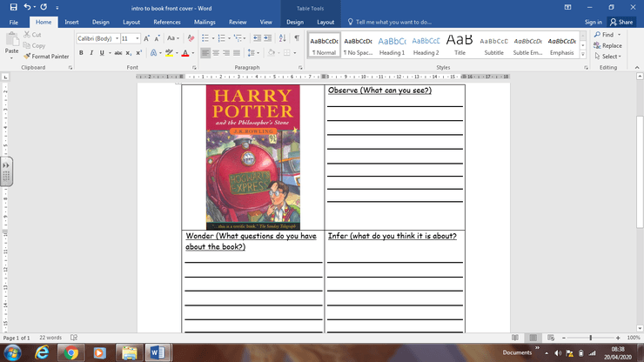This screenshot has height=362, width=644.
Task: Switch to the References tab
Action: pos(167,22)
